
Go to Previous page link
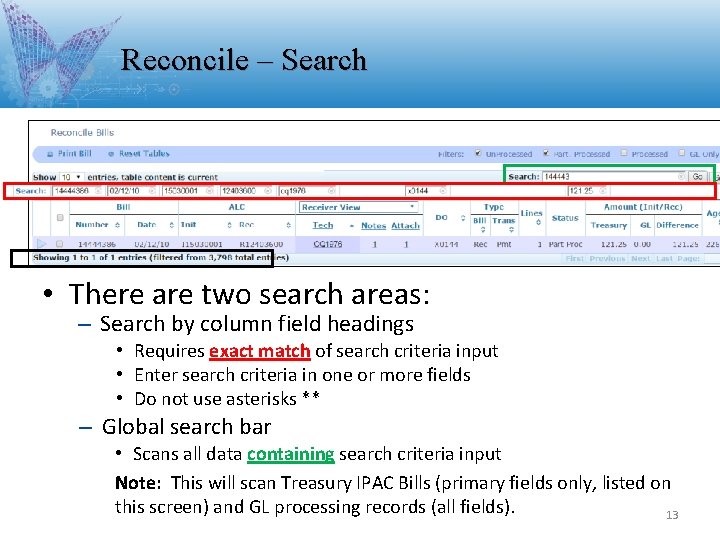[608, 259]
